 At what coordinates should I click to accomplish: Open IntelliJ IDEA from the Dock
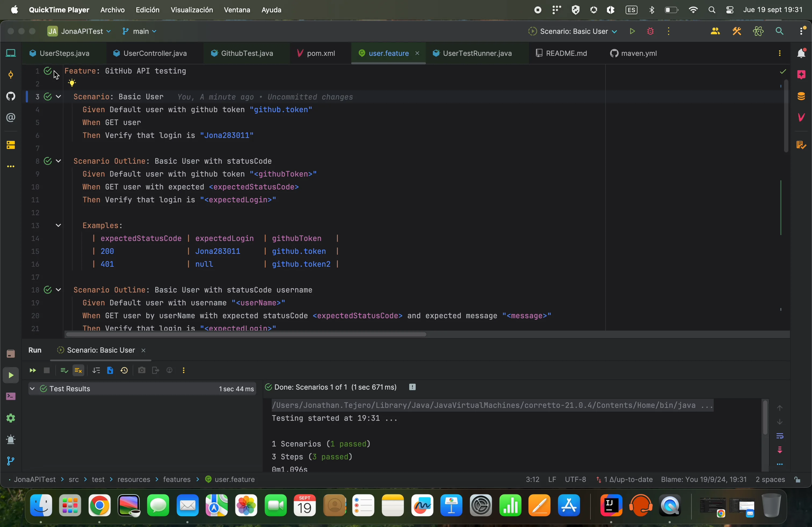click(611, 506)
